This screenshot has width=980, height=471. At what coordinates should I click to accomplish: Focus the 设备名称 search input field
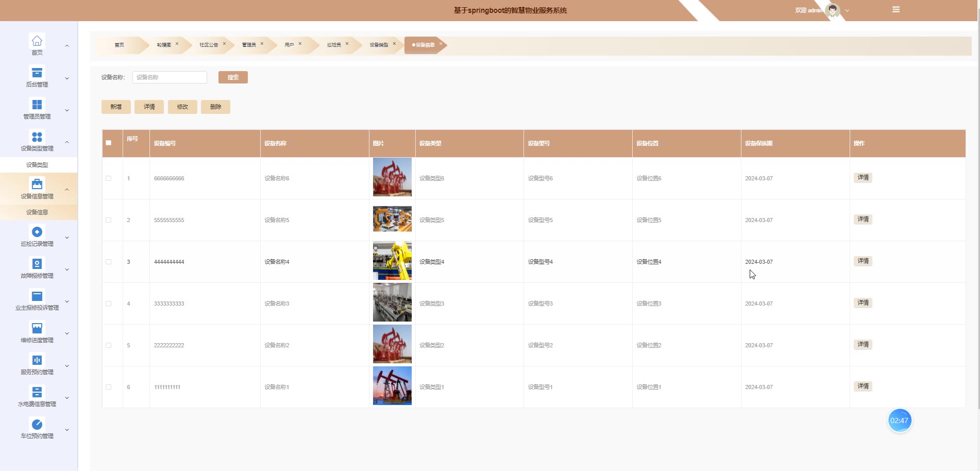pos(170,77)
